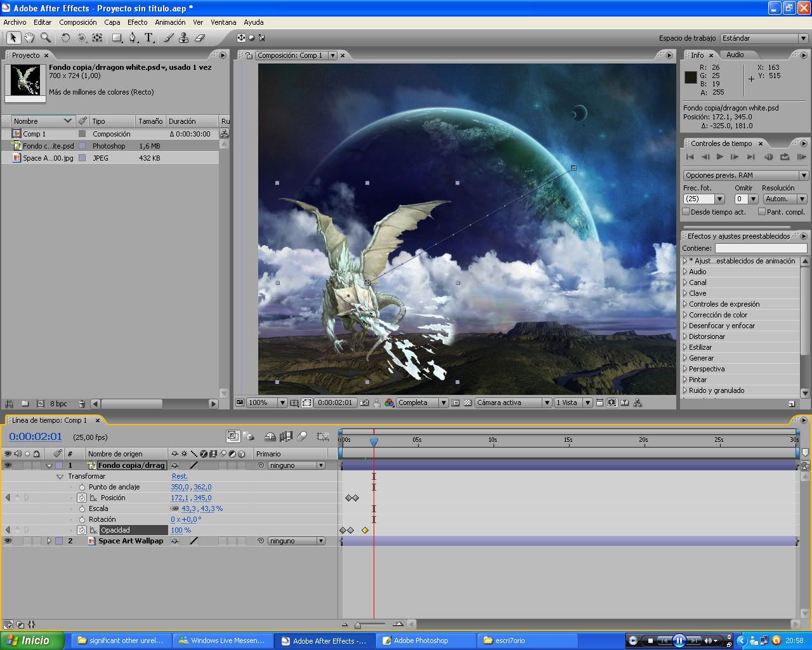
Task: Open the Cámara activa dropdown
Action: 513,402
